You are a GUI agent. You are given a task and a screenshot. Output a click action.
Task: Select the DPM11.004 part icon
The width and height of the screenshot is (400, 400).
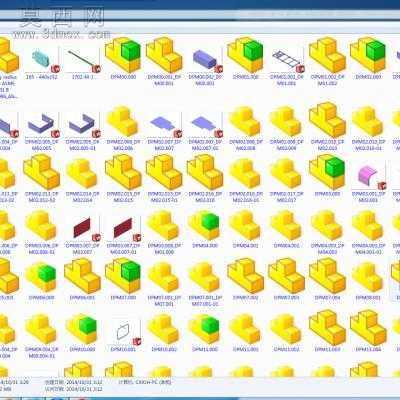[368, 328]
